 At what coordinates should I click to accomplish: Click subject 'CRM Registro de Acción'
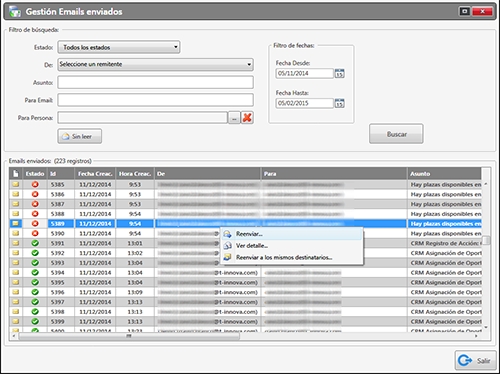444,243
